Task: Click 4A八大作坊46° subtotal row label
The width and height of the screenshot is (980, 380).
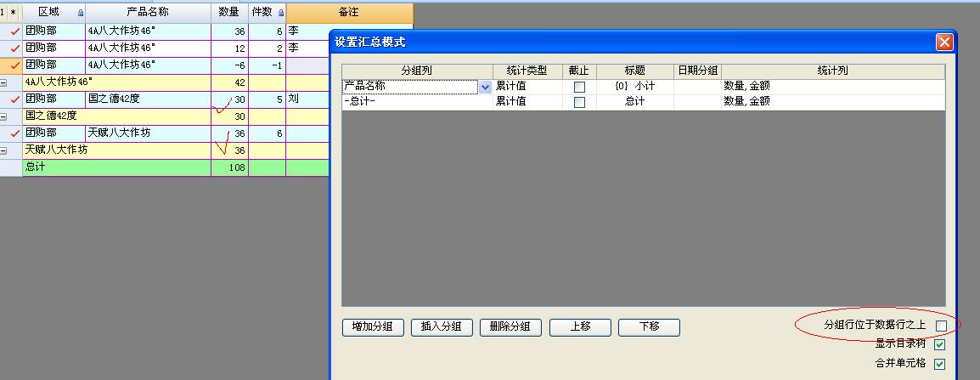Action: (116, 82)
